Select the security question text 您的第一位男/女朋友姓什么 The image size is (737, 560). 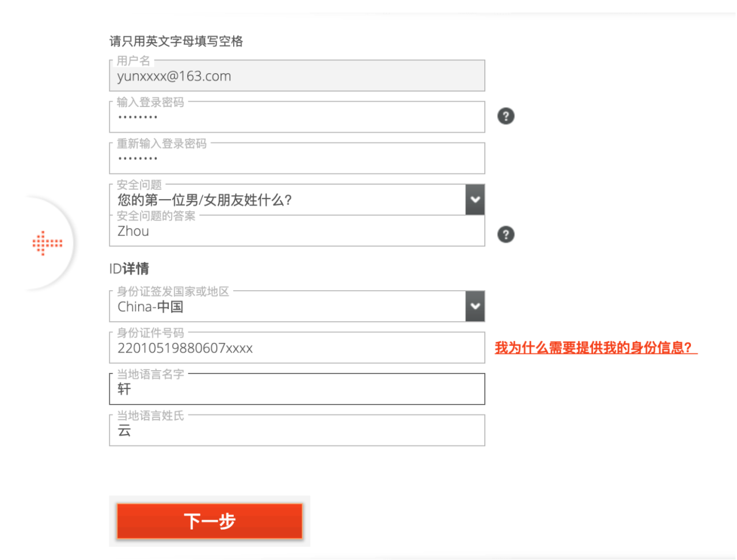pyautogui.click(x=204, y=200)
